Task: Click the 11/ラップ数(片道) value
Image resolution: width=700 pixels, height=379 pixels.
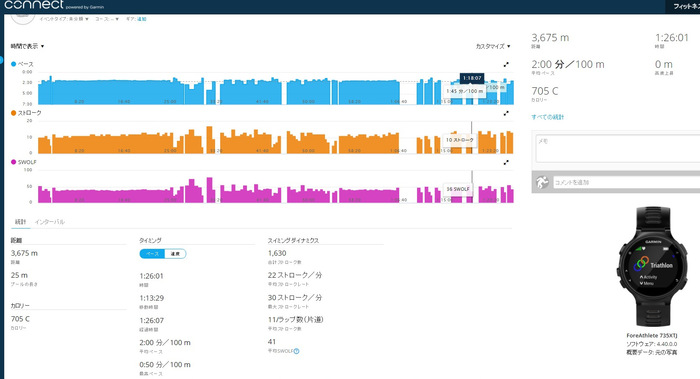Action: [x=295, y=320]
